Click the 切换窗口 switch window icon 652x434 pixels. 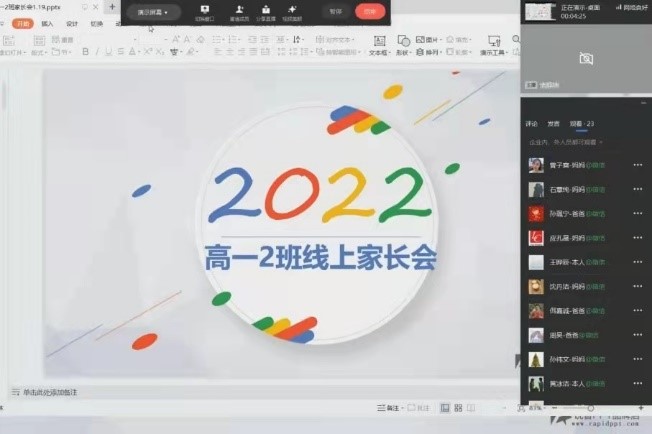click(x=204, y=12)
